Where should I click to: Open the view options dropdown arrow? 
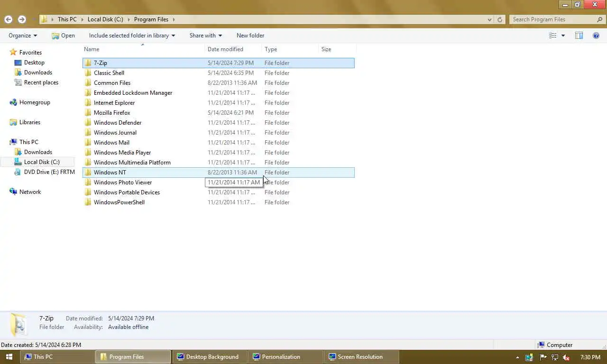[x=563, y=36]
